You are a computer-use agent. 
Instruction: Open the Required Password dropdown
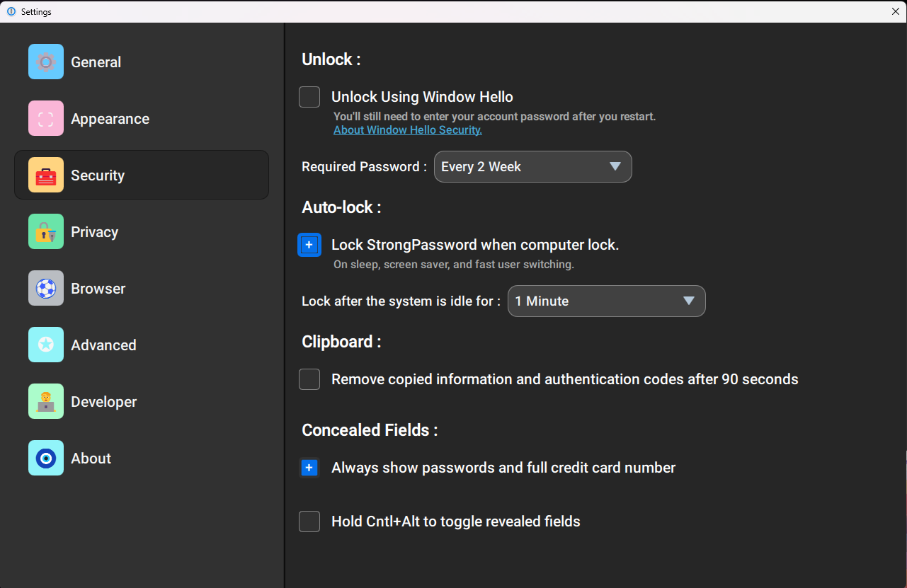[x=532, y=167]
